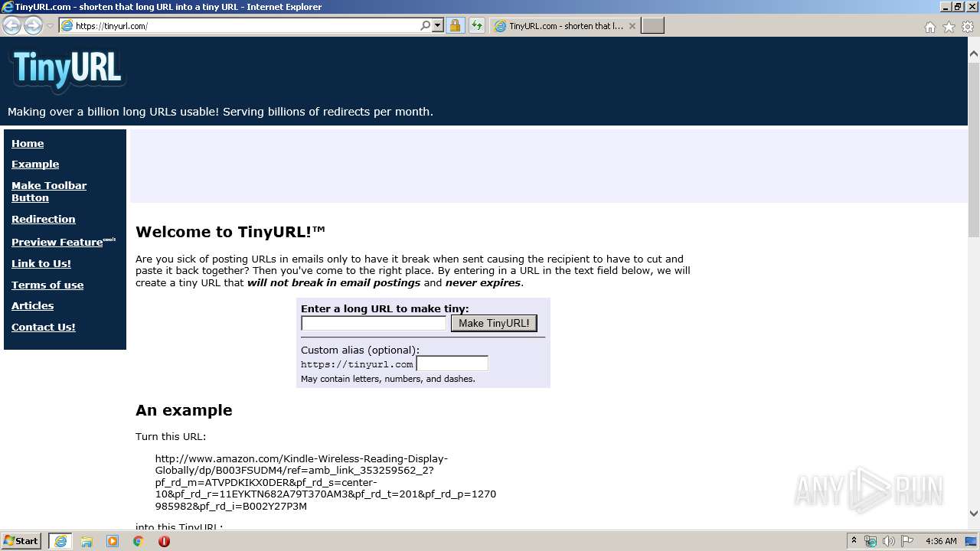
Task: Click the network tray icon
Action: [x=871, y=541]
